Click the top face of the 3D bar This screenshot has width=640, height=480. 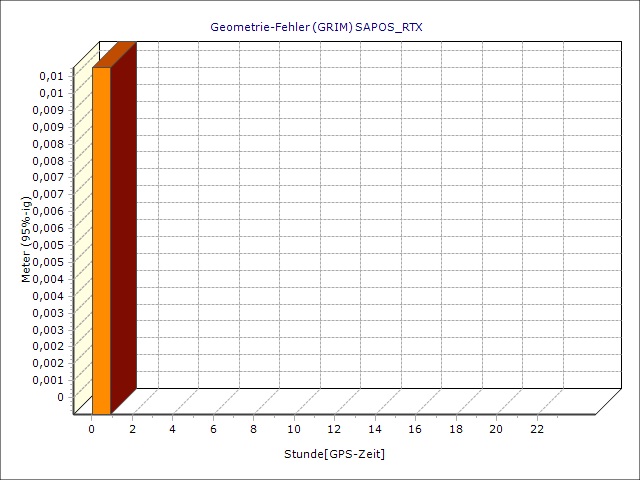[114, 55]
